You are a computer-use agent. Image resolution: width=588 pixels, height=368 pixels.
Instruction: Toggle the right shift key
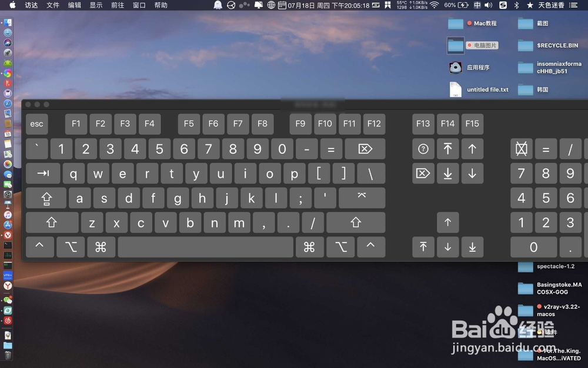click(356, 223)
